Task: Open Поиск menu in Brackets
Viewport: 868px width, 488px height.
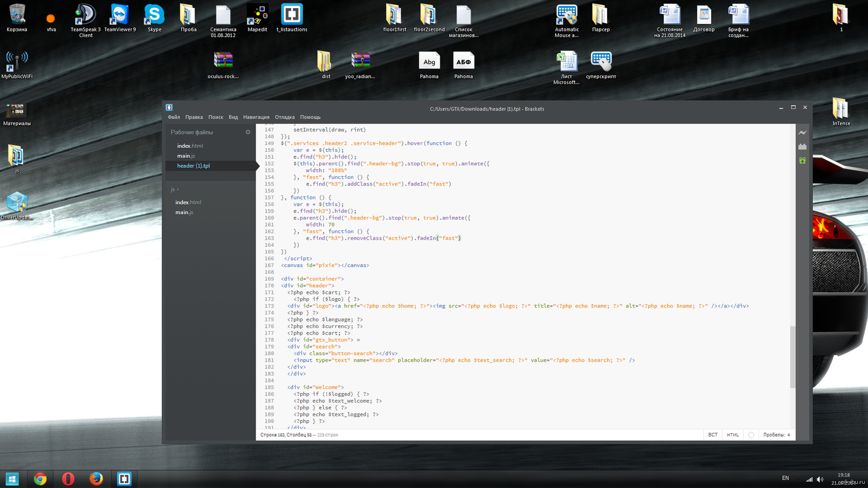Action: coord(215,117)
